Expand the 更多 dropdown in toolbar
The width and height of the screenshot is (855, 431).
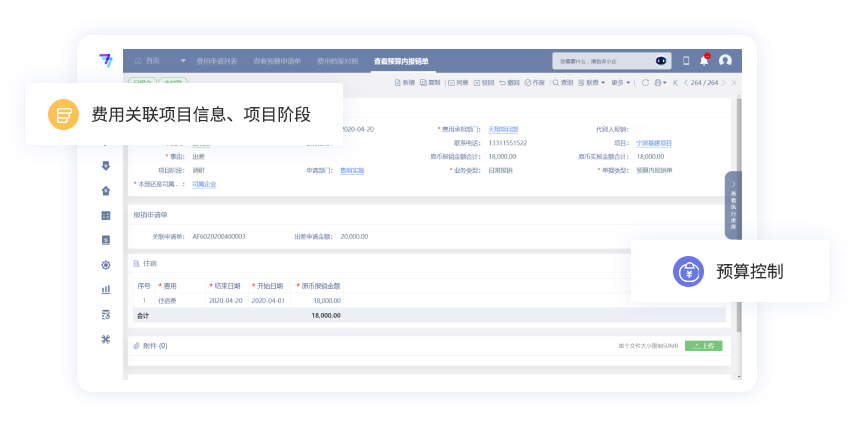tap(621, 83)
